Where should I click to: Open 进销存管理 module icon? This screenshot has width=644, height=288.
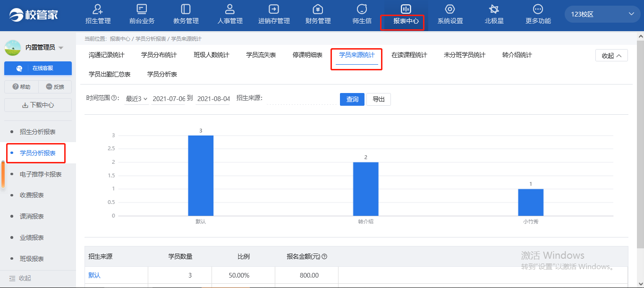pyautogui.click(x=274, y=9)
